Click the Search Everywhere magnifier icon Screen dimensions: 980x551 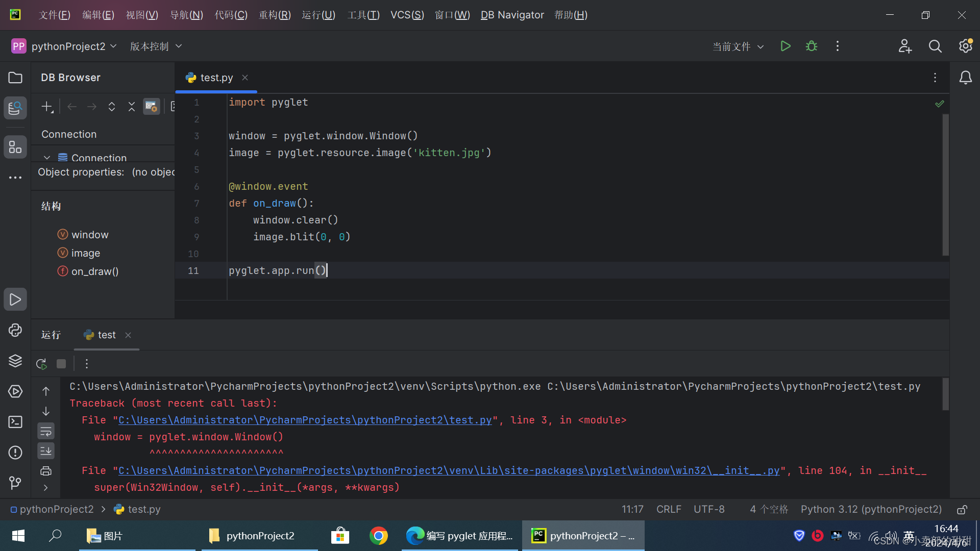pos(935,46)
